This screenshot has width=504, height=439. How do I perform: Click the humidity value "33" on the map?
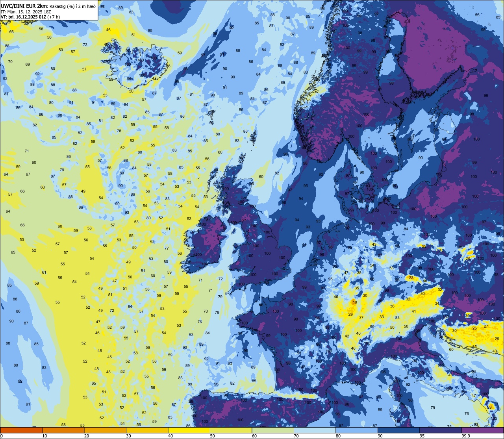[382, 317]
